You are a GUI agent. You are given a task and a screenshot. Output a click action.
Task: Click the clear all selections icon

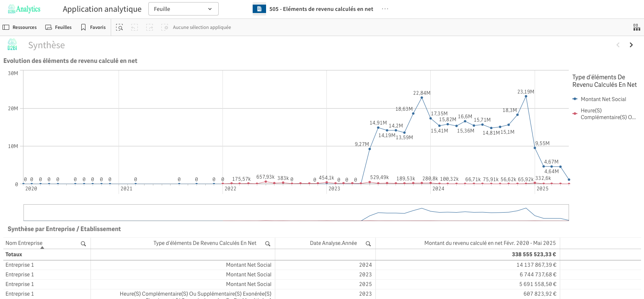click(165, 27)
